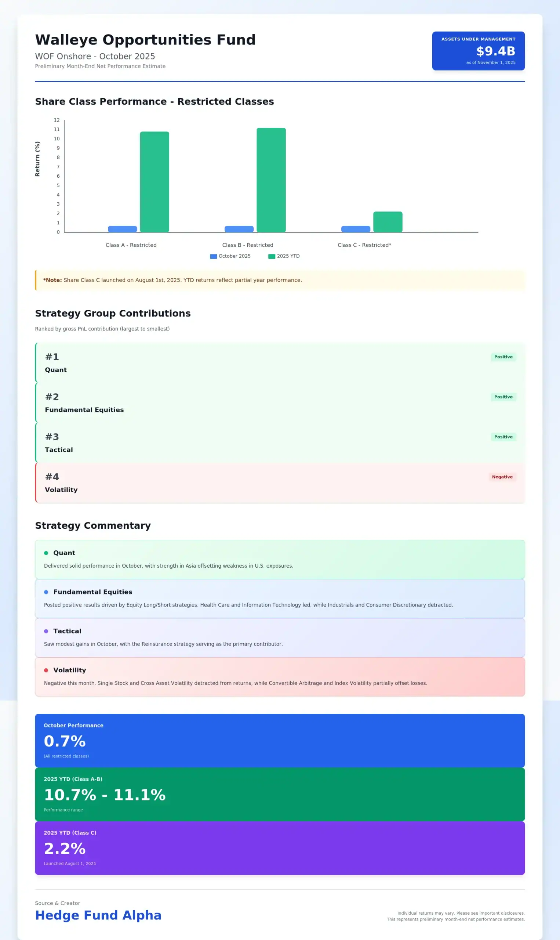Click the blue dot beside Fundamental Equities
Image resolution: width=560 pixels, height=940 pixels.
[46, 592]
